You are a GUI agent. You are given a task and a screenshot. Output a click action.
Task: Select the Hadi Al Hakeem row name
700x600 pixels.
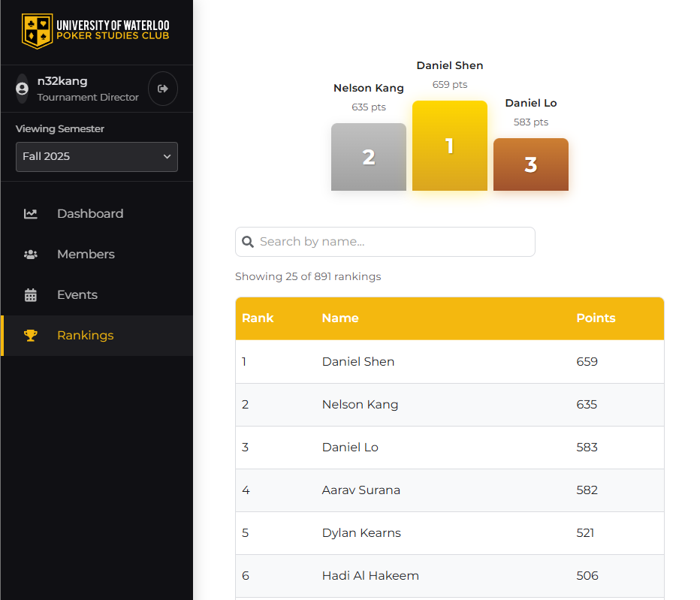(x=370, y=576)
